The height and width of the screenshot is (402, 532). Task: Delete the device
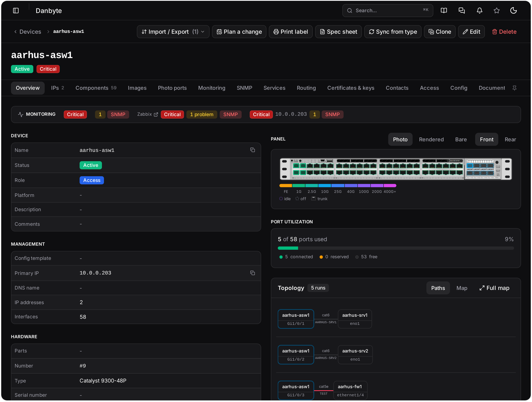pos(504,32)
